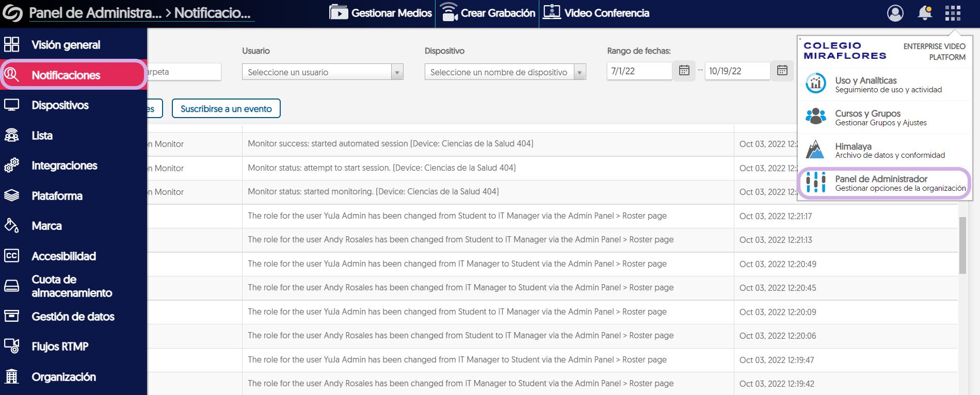This screenshot has width=980, height=395.
Task: Click the Cuota de almacenamiento drive icon
Action: tap(12, 286)
